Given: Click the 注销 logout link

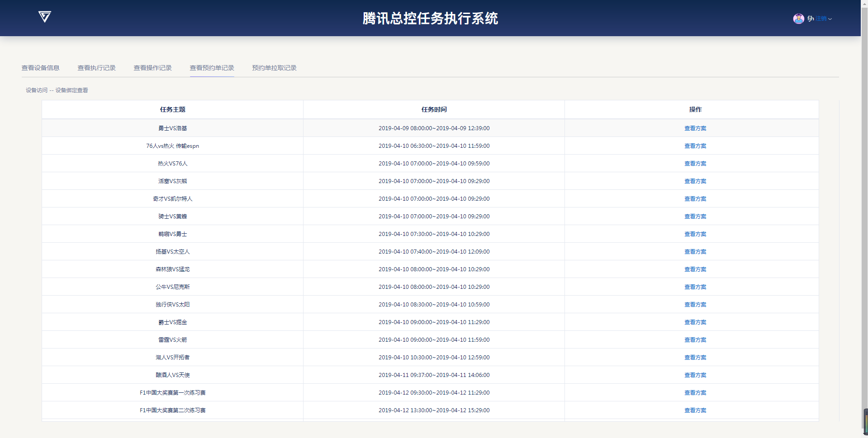Looking at the screenshot, I should (x=821, y=19).
